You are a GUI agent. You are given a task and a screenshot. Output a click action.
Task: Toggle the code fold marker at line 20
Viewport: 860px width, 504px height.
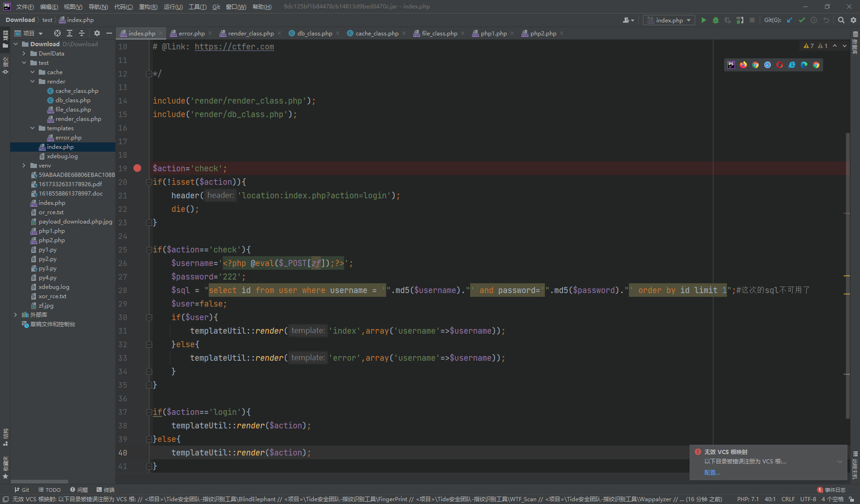(x=149, y=182)
